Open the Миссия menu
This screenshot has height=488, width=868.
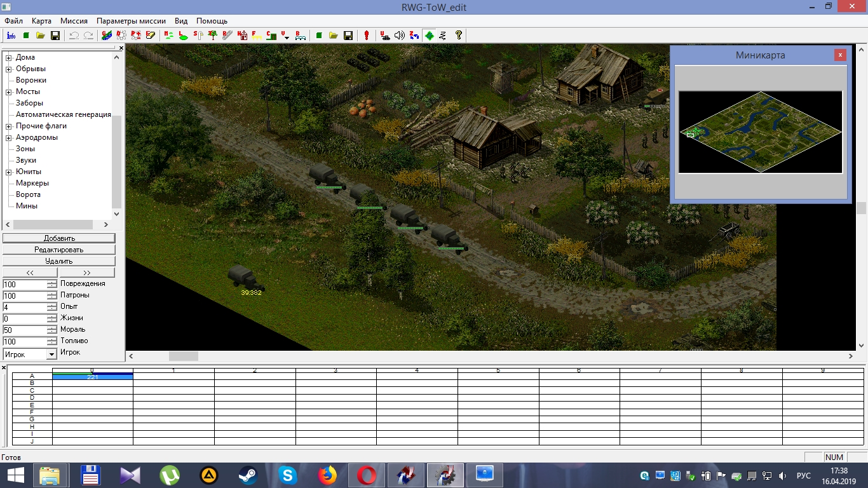click(74, 21)
